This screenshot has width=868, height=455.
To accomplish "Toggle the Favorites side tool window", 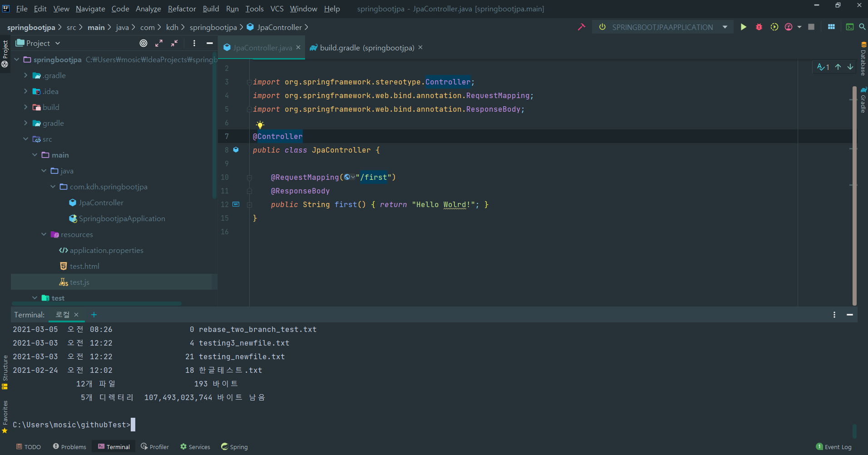I will (x=5, y=417).
